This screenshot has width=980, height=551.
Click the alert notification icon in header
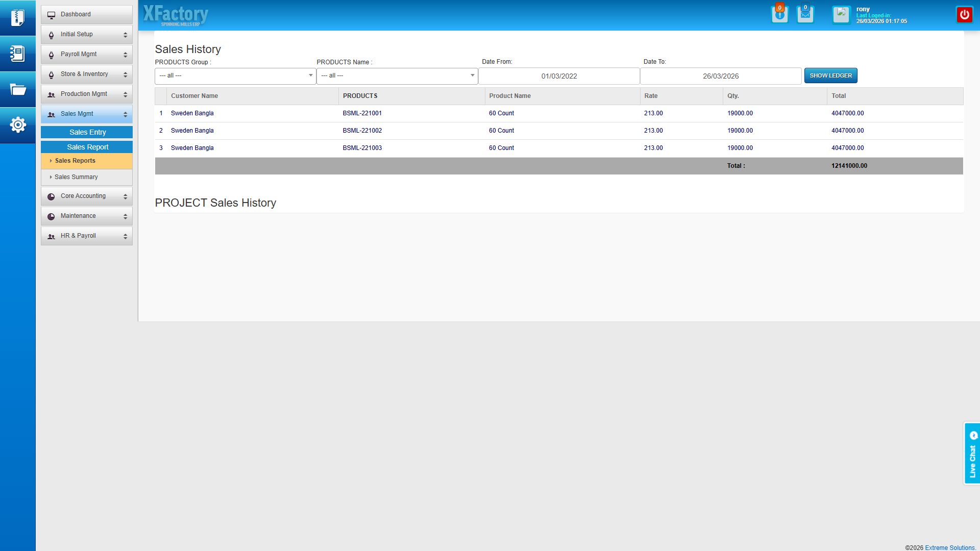[x=779, y=15]
